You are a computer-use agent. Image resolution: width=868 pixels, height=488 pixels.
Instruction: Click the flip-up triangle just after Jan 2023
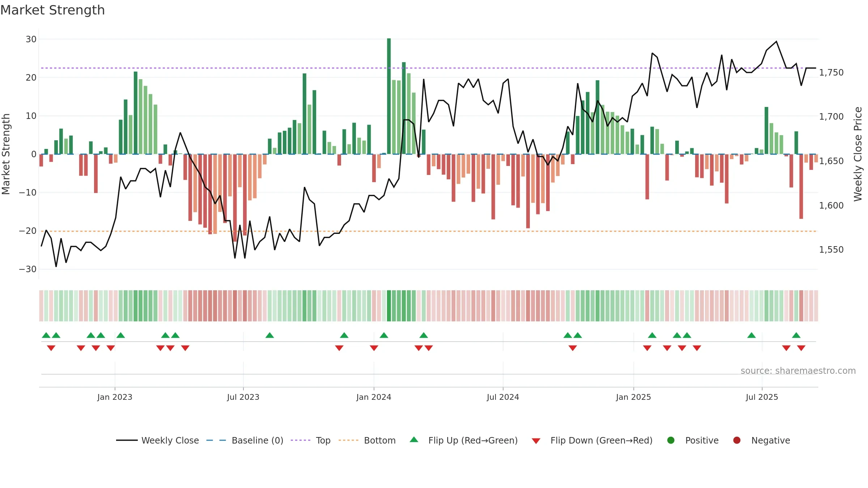pos(121,335)
